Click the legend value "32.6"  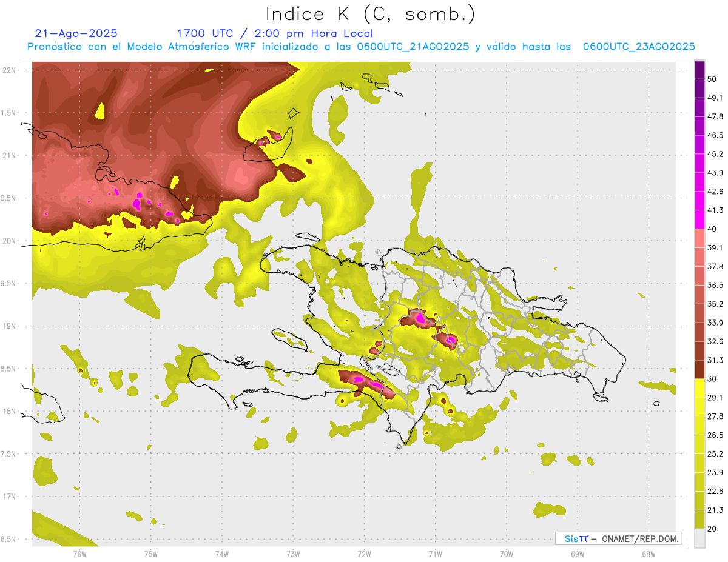pos(715,341)
